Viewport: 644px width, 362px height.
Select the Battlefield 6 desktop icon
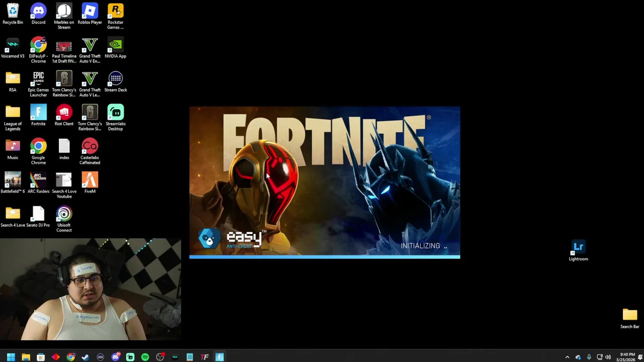(x=13, y=183)
